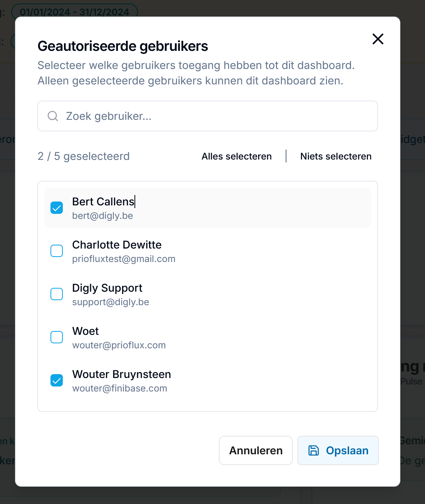The width and height of the screenshot is (425, 504).
Task: Click Niets selecteren link
Action: [336, 156]
